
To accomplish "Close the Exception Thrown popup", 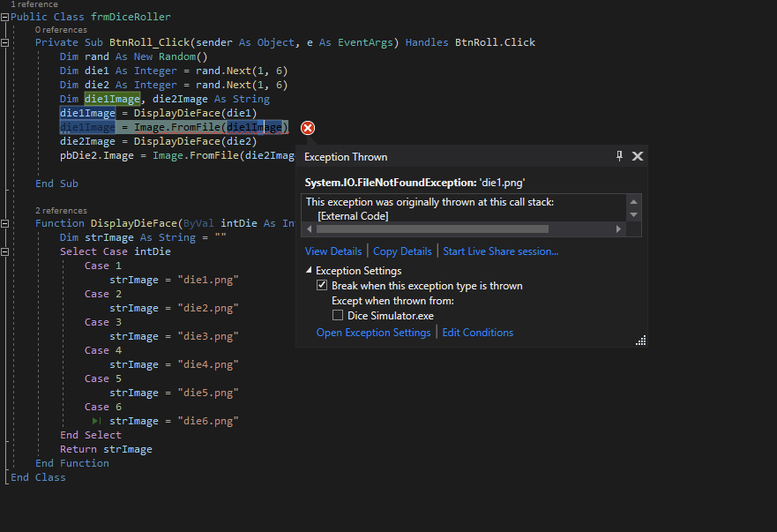I will click(638, 156).
